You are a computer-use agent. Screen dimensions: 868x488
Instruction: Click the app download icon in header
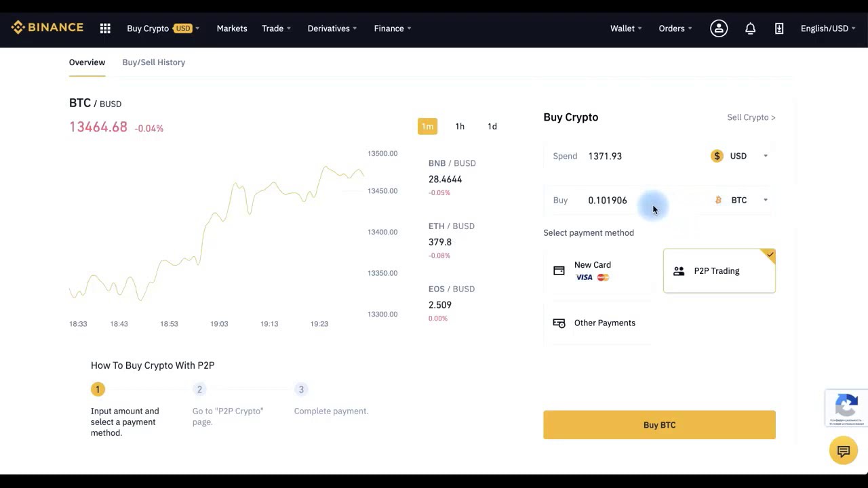coord(779,28)
